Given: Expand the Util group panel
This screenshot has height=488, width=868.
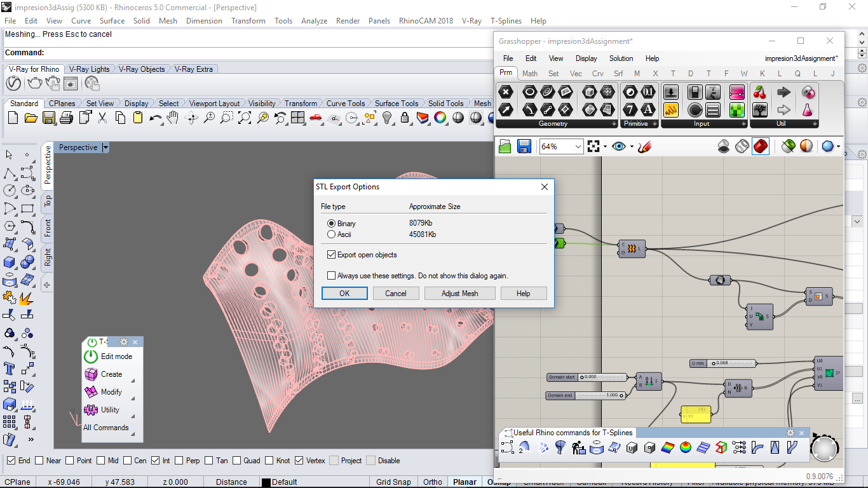Looking at the screenshot, I should coord(814,124).
